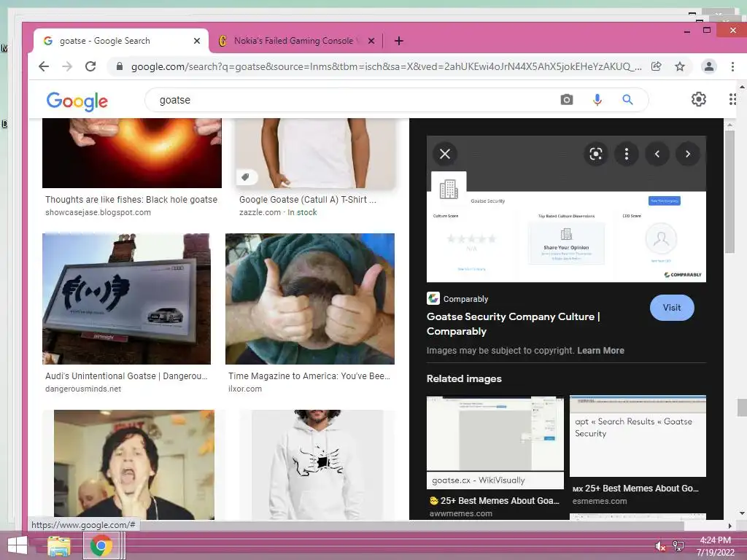Click the thumbs-up towel head thumbnail
The image size is (747, 560).
(x=309, y=298)
